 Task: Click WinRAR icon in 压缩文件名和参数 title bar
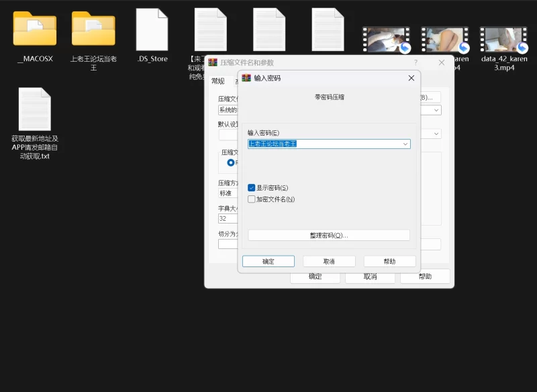213,62
